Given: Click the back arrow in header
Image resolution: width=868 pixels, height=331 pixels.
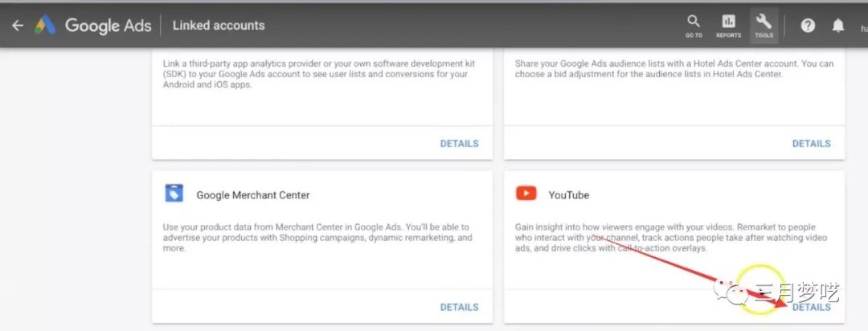Looking at the screenshot, I should coord(18,26).
